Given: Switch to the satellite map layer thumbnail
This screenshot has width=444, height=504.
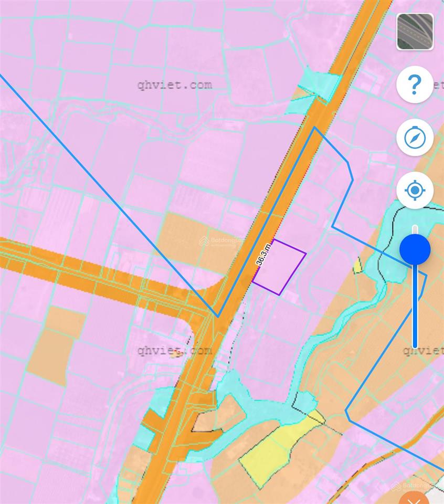Looking at the screenshot, I should [415, 31].
